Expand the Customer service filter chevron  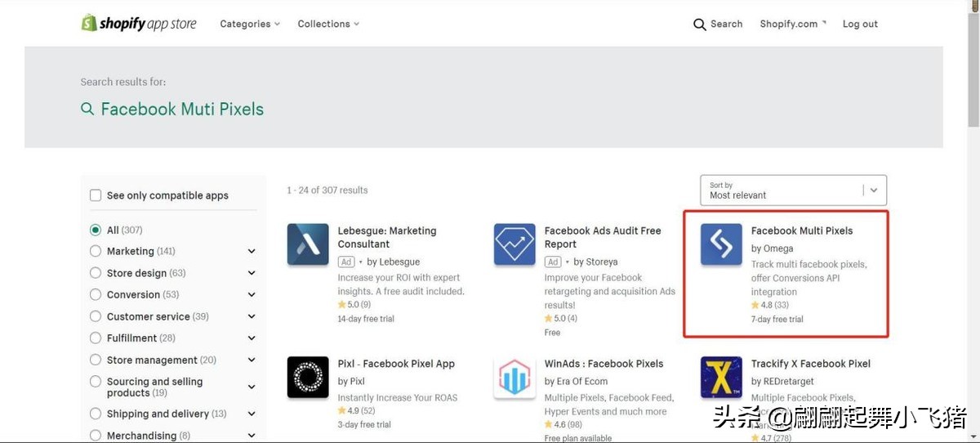click(x=252, y=317)
